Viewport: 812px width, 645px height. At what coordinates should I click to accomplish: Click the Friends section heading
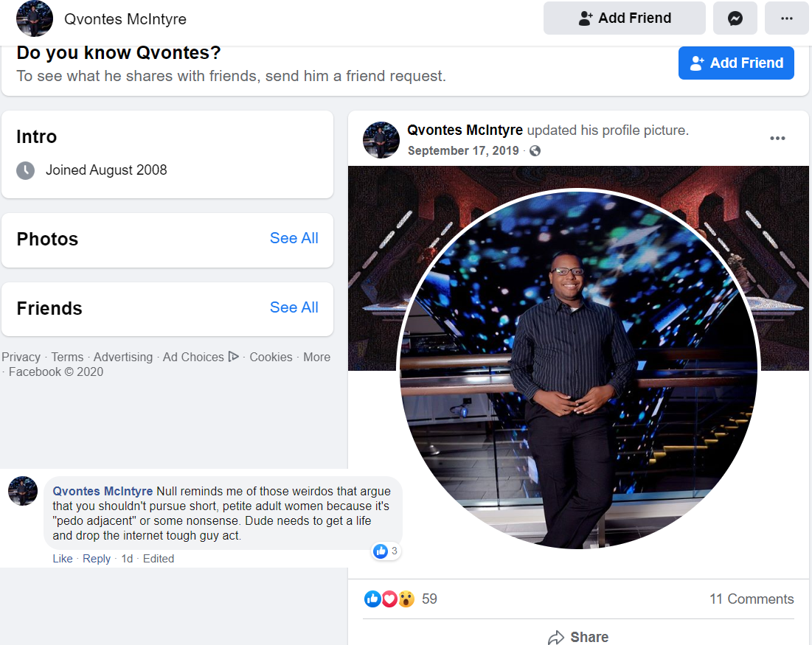click(49, 309)
